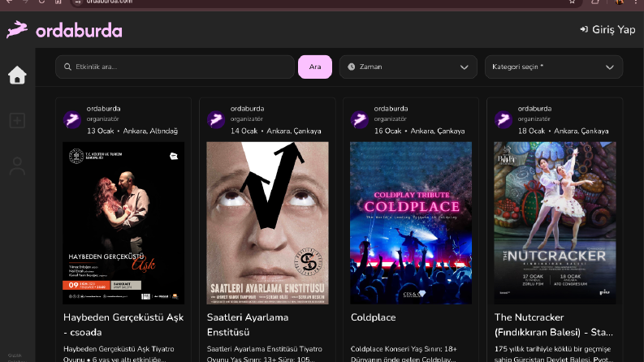Bookmark page with browser star icon
Viewport: 644px width, 362px height.
point(572,2)
